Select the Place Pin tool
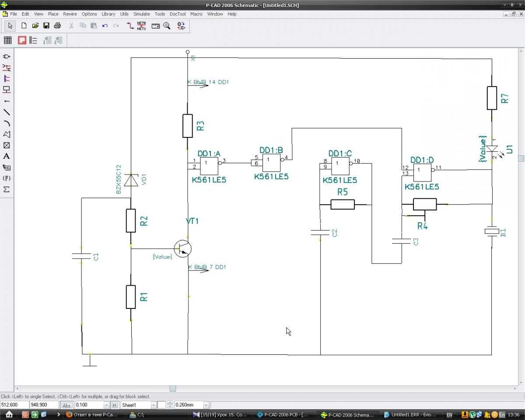Image resolution: width=525 pixels, height=420 pixels. click(x=7, y=101)
